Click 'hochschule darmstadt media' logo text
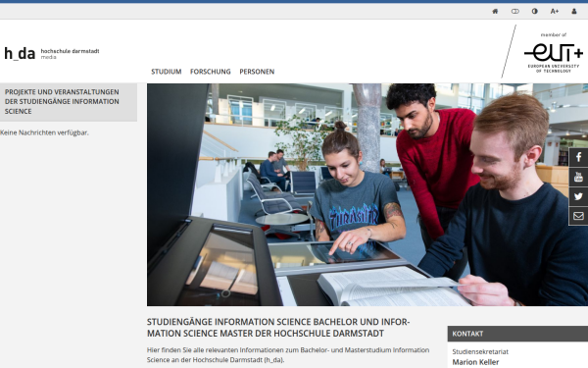Image resolution: width=588 pixels, height=368 pixels. coord(70,54)
